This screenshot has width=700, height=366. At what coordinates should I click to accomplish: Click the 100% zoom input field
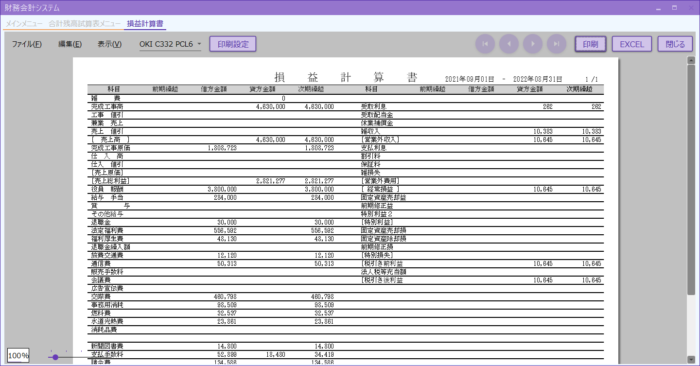(x=18, y=356)
